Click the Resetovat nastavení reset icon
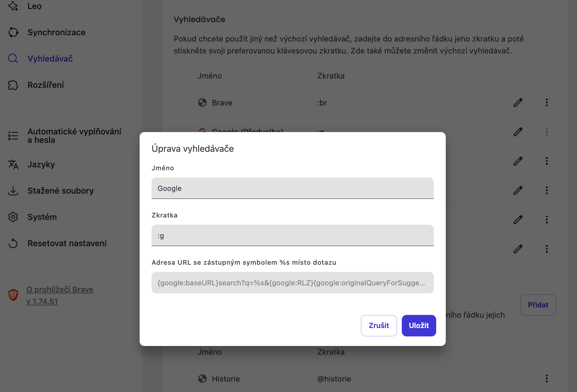577x392 pixels. [x=13, y=243]
